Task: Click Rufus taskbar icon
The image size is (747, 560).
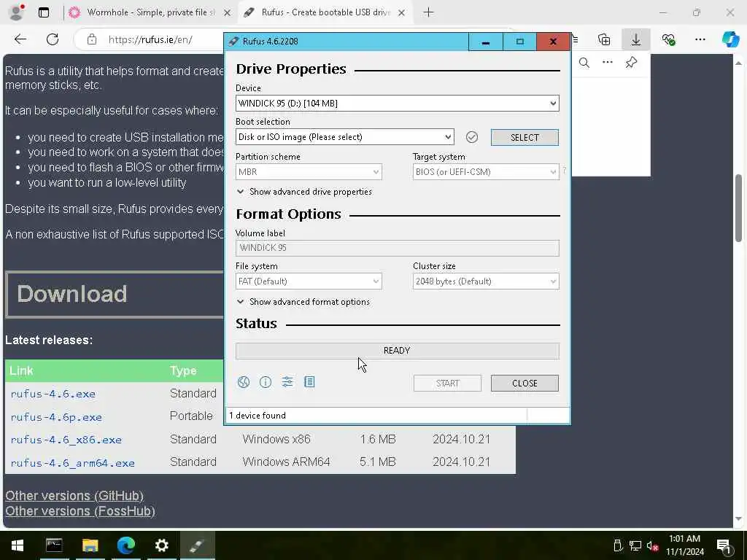Action: (197, 545)
